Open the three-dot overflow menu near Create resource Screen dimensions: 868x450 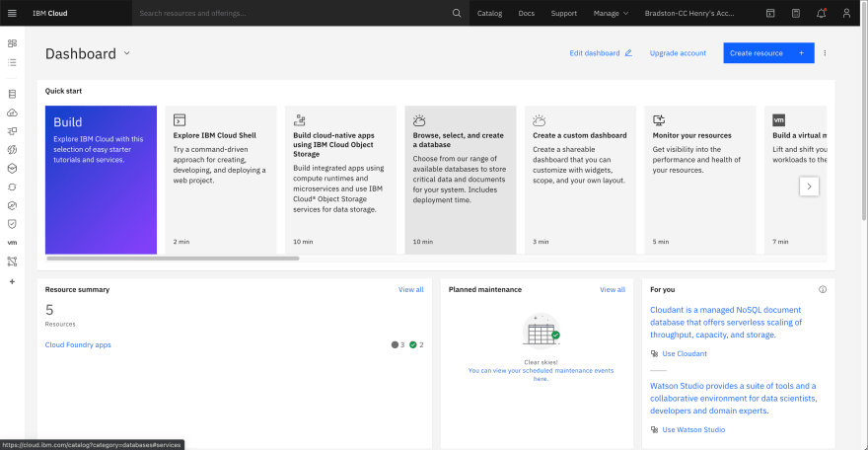(x=825, y=53)
